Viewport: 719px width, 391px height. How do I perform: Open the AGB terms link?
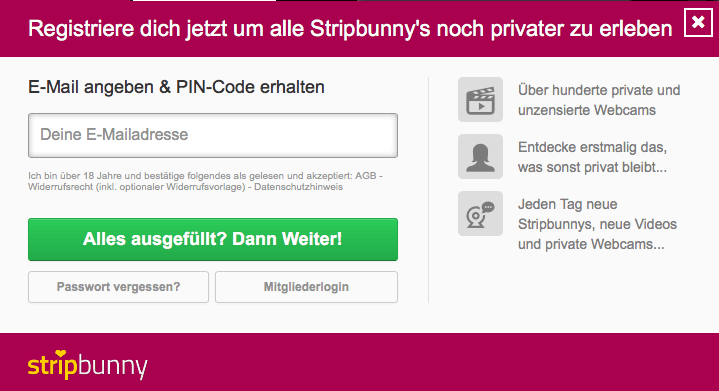[366, 176]
